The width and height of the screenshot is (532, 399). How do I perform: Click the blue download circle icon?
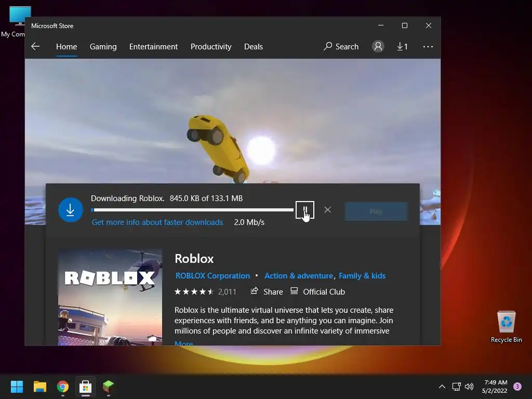[71, 210]
